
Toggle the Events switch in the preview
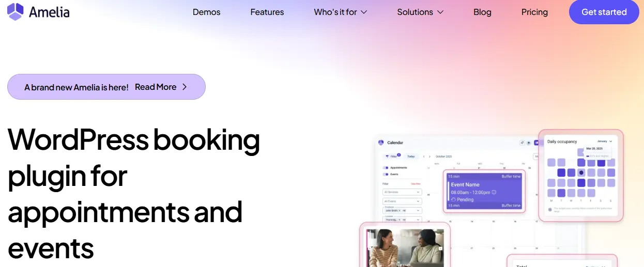pyautogui.click(x=386, y=174)
